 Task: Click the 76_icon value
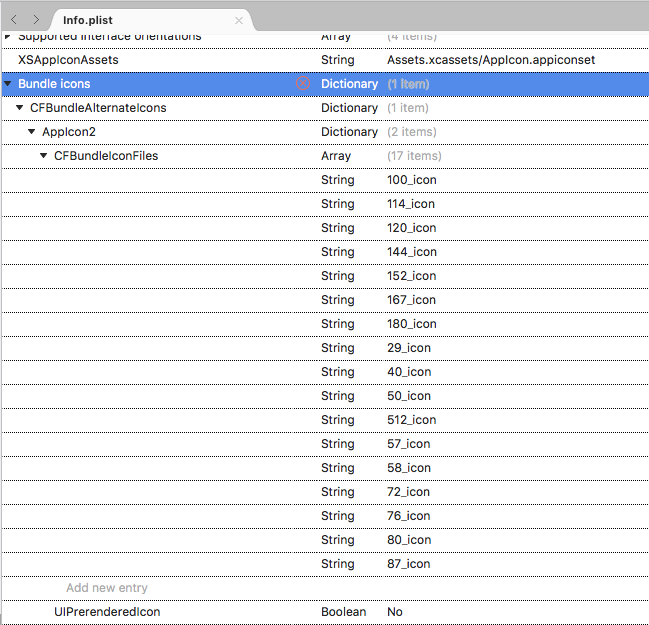click(x=409, y=516)
